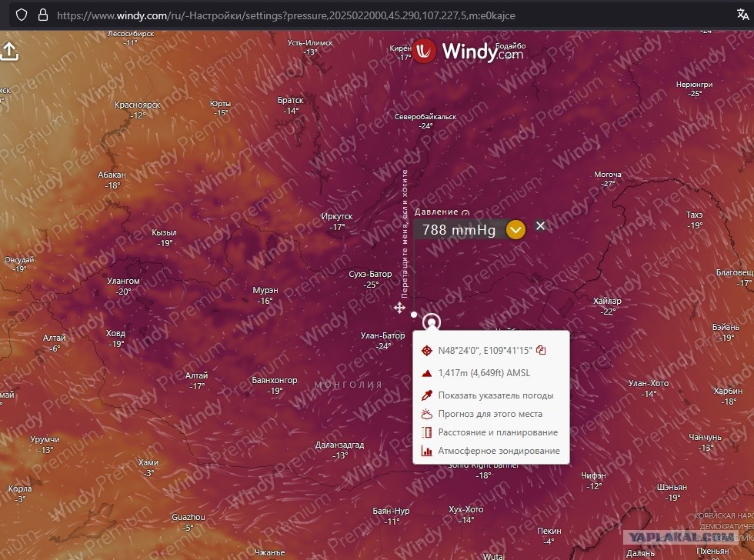The height and width of the screenshot is (560, 754).
Task: Close the pressure picker with X
Action: [540, 225]
